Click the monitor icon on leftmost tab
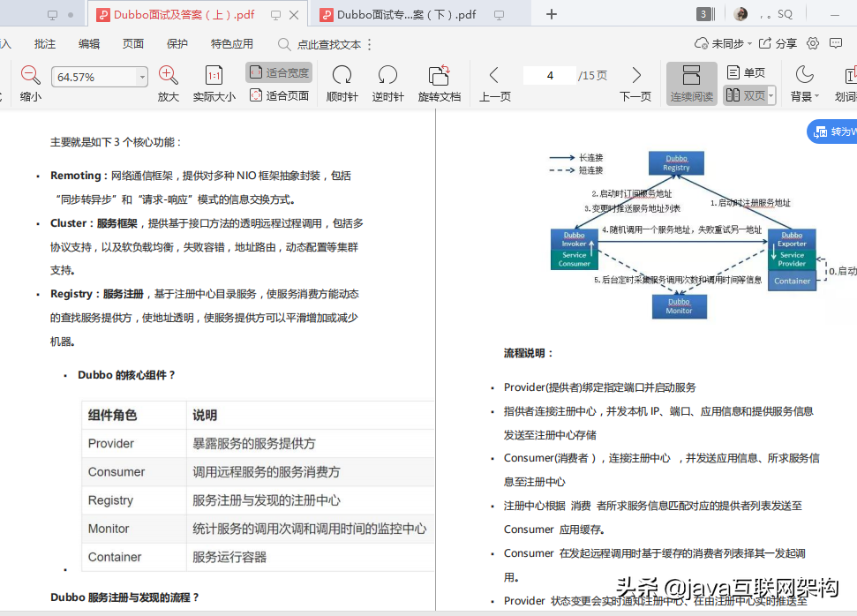857x616 pixels. click(52, 15)
